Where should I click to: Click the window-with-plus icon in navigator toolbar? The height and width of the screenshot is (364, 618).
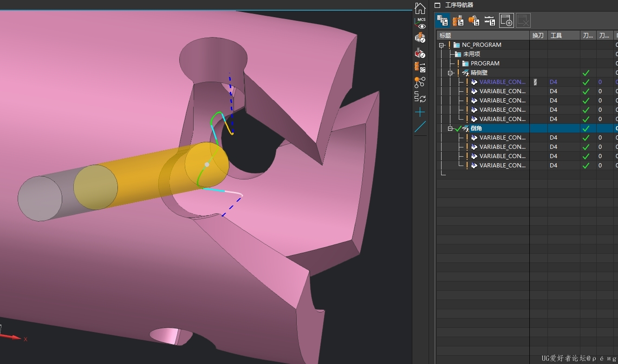(506, 20)
